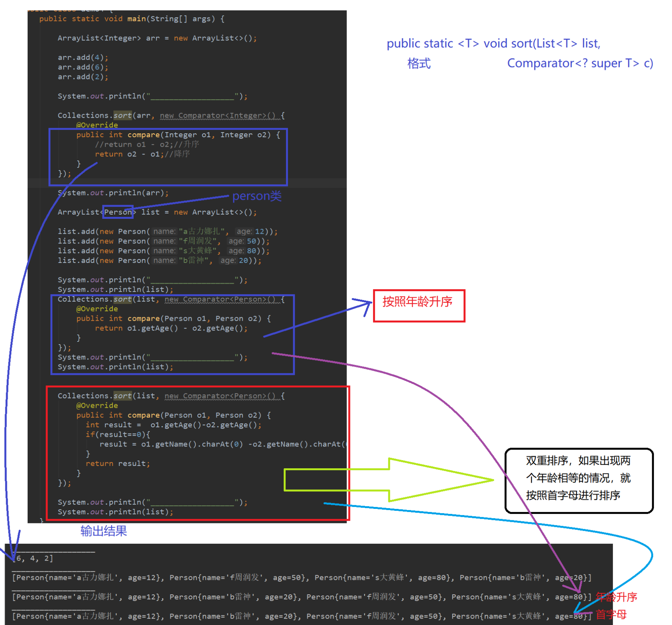Click on the code line 'arr.add(4);'
The height and width of the screenshot is (625, 672).
(x=83, y=57)
